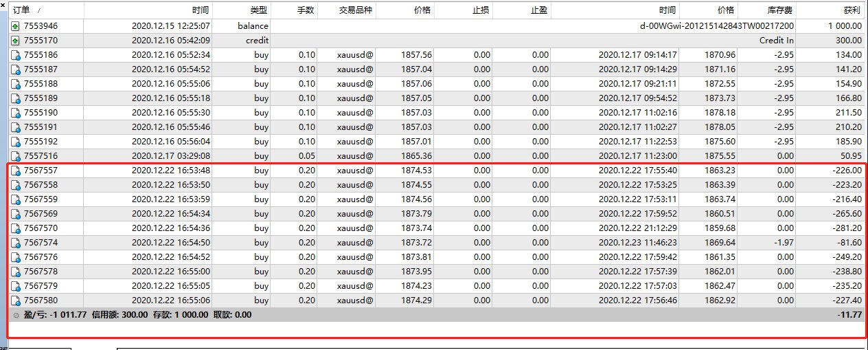
Task: Select the trade icon of order 7567576
Action: coord(16,257)
